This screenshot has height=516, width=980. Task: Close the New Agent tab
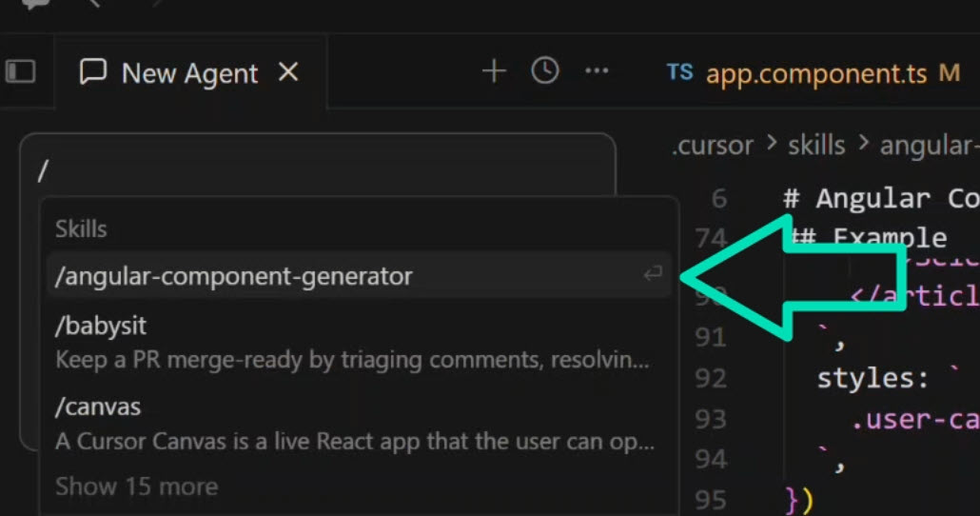[x=288, y=72]
